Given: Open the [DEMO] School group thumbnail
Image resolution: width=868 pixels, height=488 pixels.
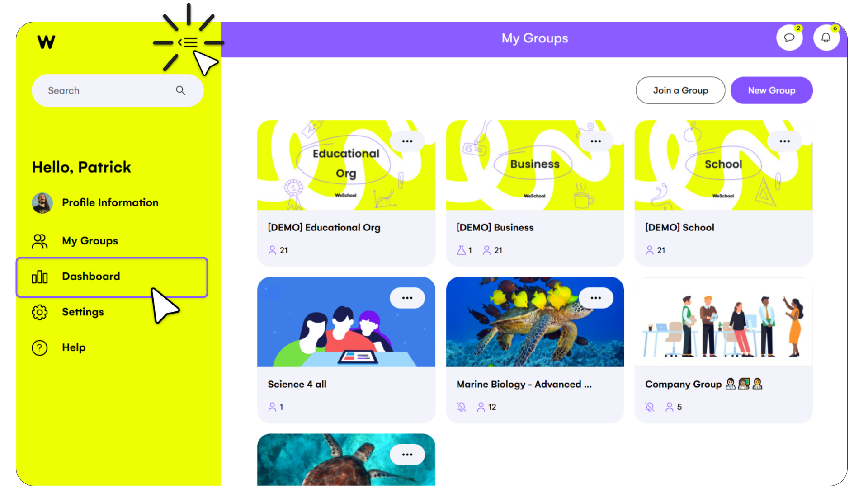Looking at the screenshot, I should click(x=723, y=165).
